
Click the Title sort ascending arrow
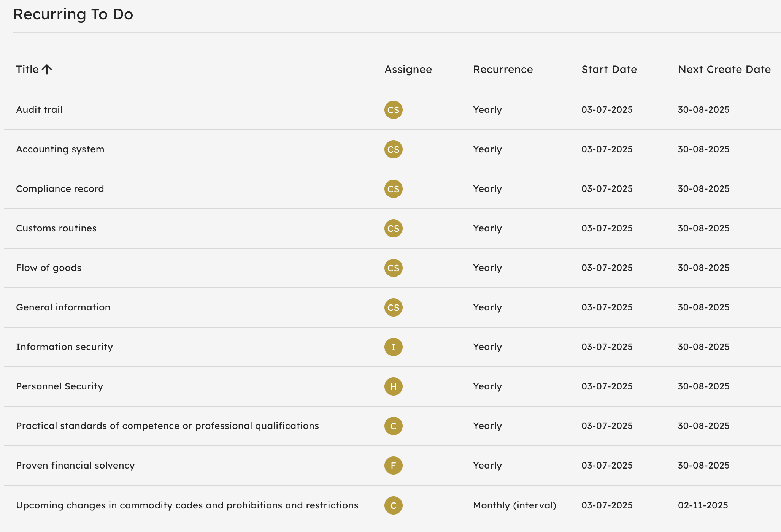pyautogui.click(x=47, y=70)
